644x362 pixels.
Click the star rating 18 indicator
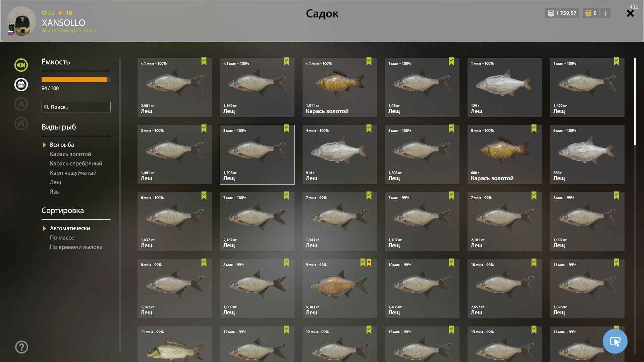tap(65, 13)
